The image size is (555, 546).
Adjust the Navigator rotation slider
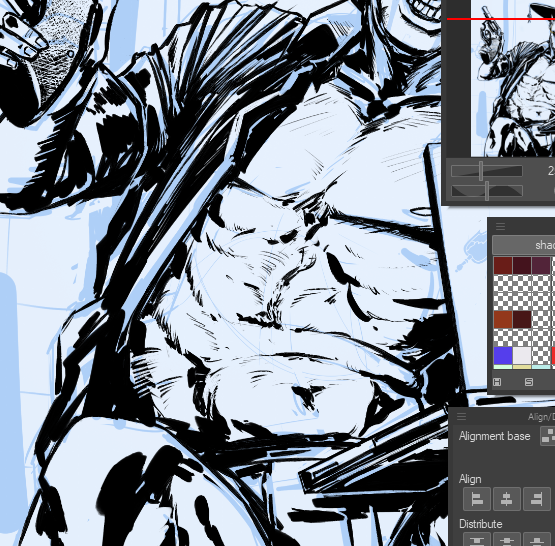click(x=487, y=191)
